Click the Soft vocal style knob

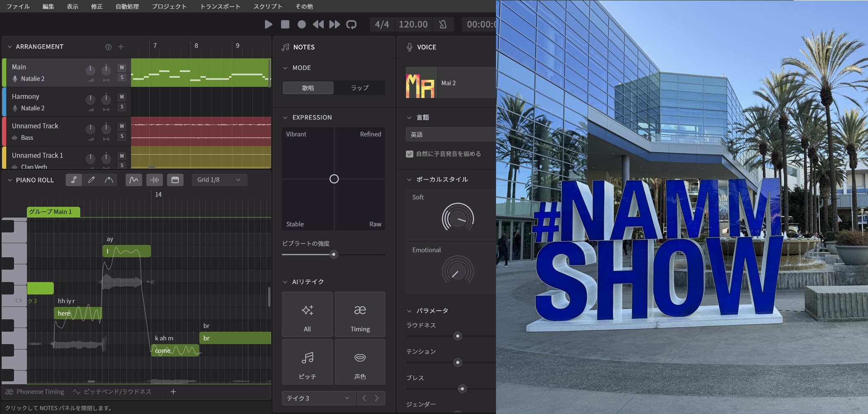pos(458,218)
